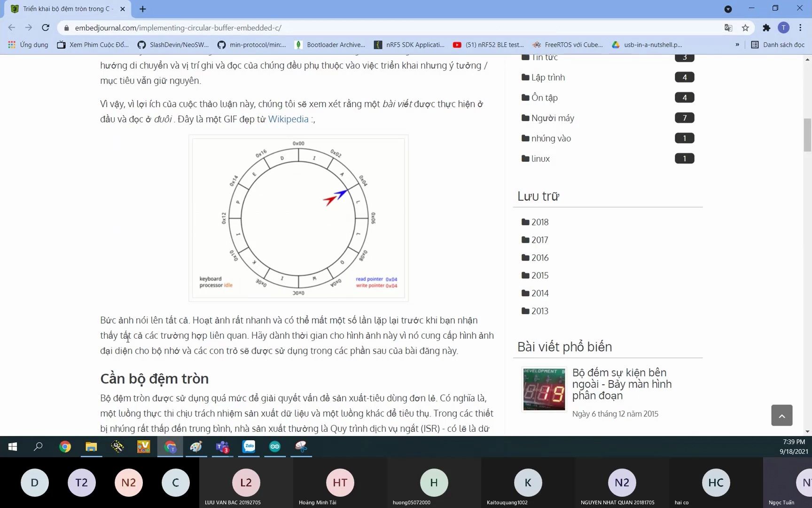Open the 2016 archive
Image resolution: width=812 pixels, height=508 pixels.
(539, 258)
